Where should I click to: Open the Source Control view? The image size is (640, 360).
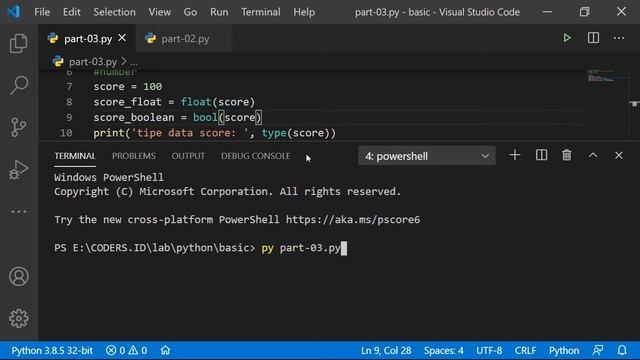(19, 127)
